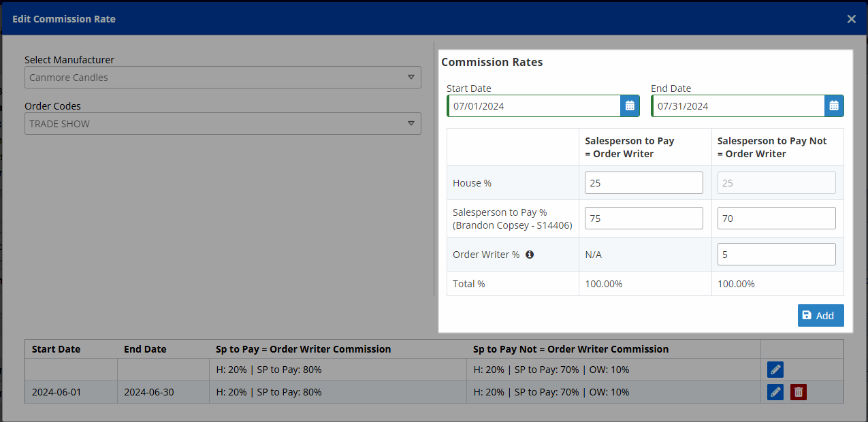Click Salesperson to Pay % field showing 75
The width and height of the screenshot is (868, 422).
(643, 218)
